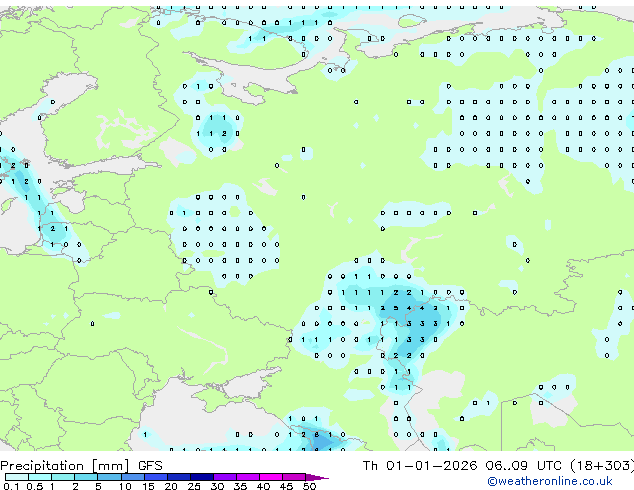This screenshot has width=634, height=490.
Task: Click the 5–10 mm legend swatch
Action: pos(109,477)
